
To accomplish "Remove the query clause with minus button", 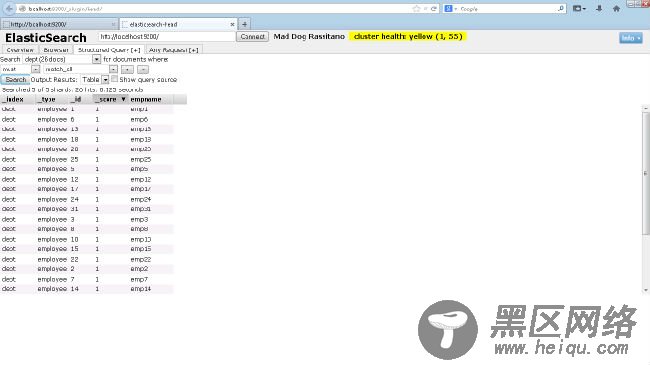I will 143,69.
